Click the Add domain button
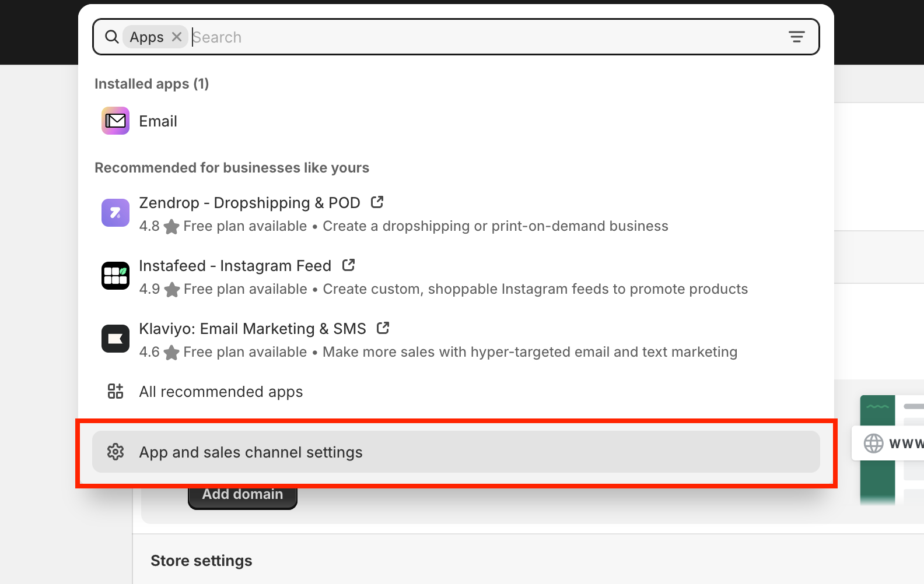Viewport: 924px width, 584px height. [x=243, y=496]
